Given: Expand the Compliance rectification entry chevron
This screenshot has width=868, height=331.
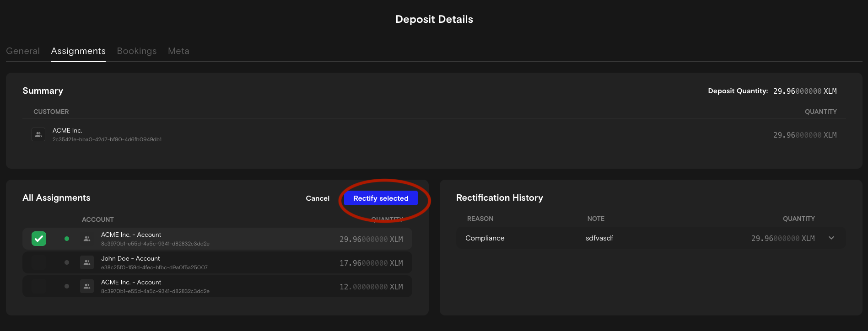Looking at the screenshot, I should click(x=831, y=238).
